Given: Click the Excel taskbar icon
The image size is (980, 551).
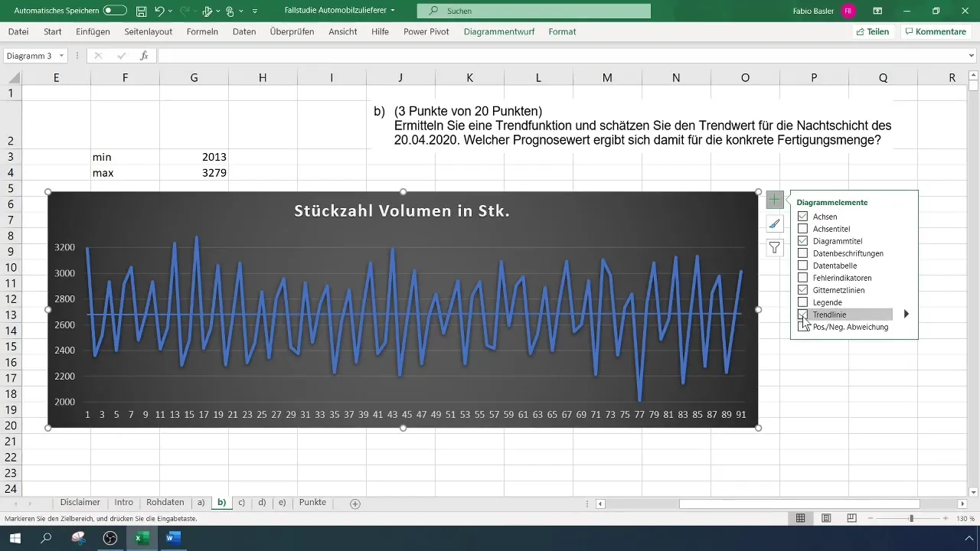Looking at the screenshot, I should (142, 538).
